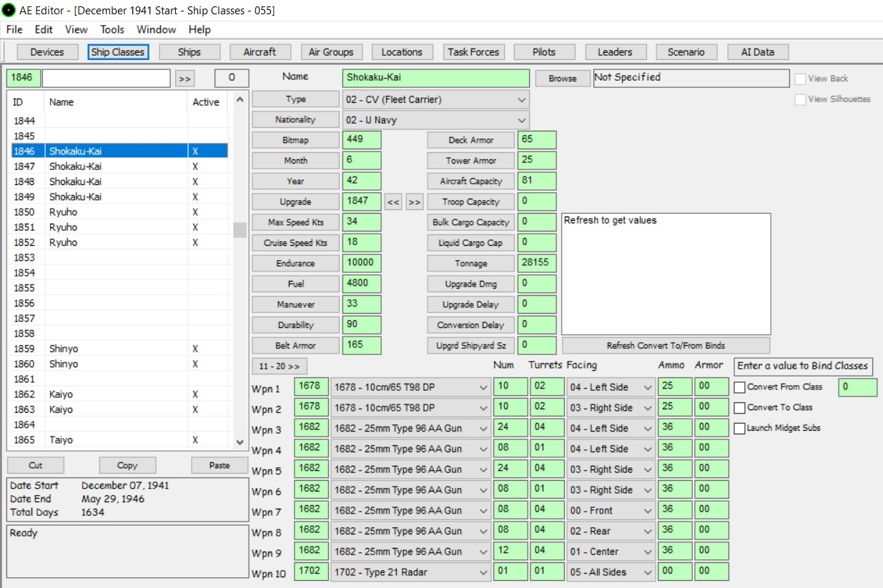Click the Durability label button
The image size is (883, 588).
click(x=295, y=325)
